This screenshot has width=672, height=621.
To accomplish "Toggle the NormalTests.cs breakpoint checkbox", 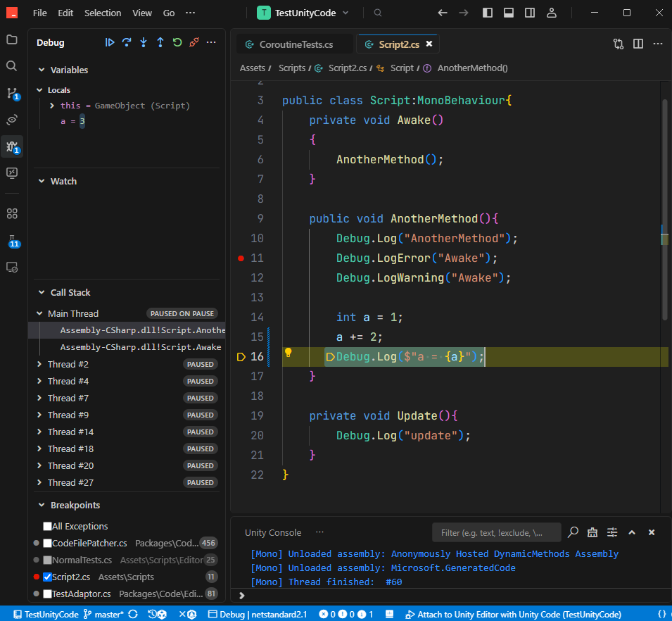I will (47, 560).
